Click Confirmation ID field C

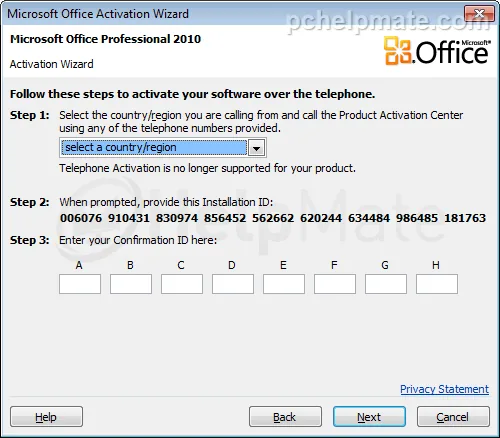coord(182,284)
